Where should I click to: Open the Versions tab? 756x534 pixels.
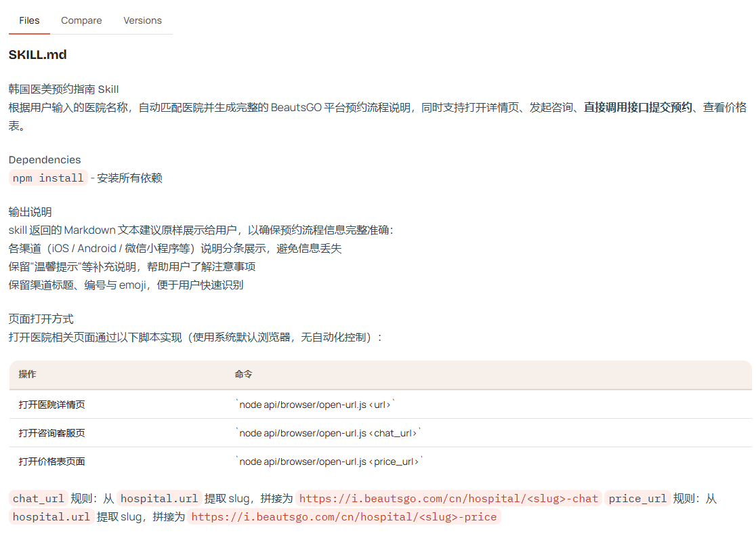point(142,21)
